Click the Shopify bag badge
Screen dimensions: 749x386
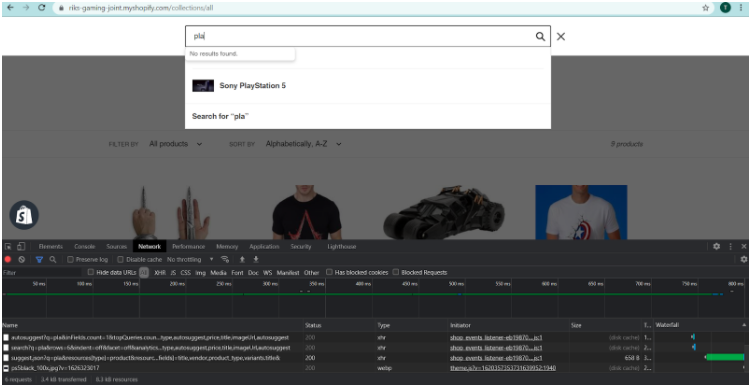coord(24,215)
